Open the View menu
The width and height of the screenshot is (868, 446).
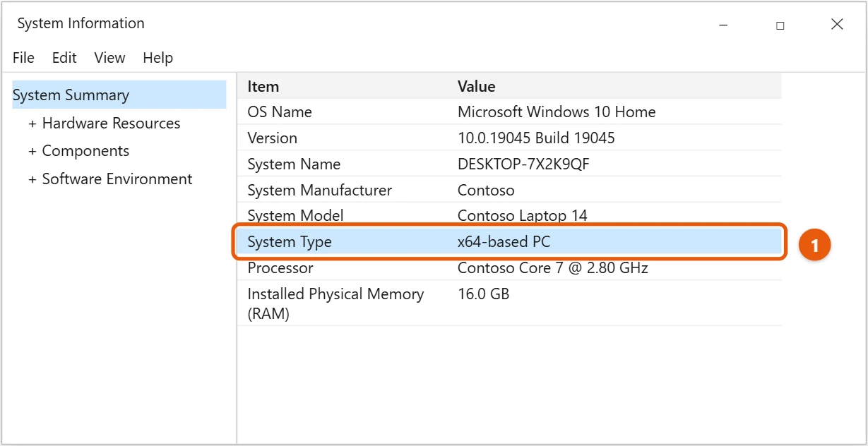click(x=109, y=58)
